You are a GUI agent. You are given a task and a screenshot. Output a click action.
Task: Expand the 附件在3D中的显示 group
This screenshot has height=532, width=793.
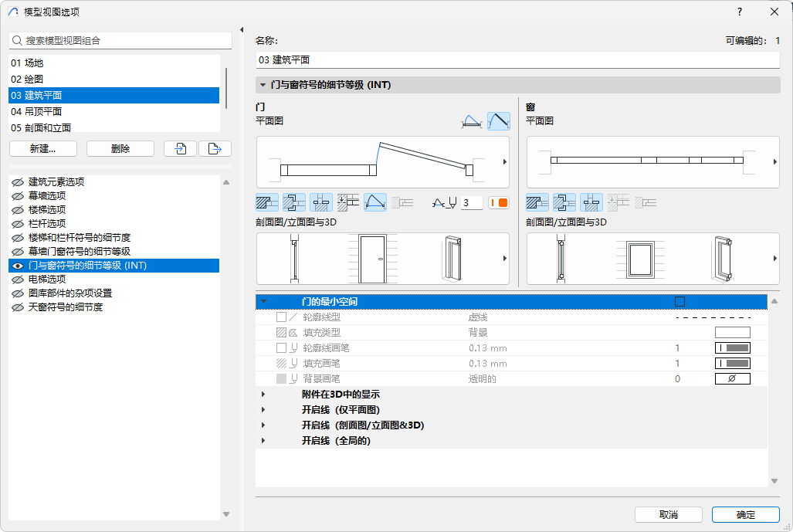(263, 395)
